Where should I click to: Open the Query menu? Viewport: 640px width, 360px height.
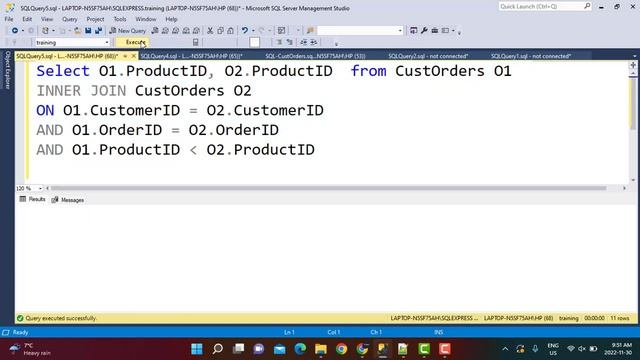69,19
